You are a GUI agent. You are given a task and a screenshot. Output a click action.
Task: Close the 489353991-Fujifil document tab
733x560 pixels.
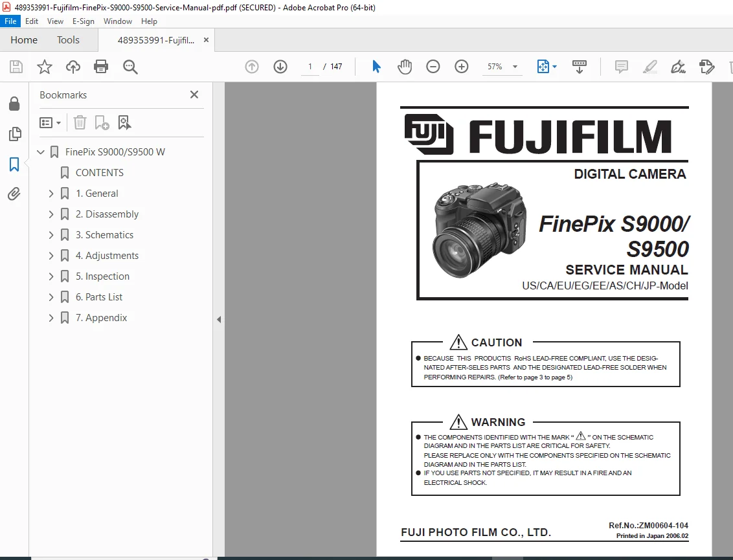pyautogui.click(x=206, y=40)
